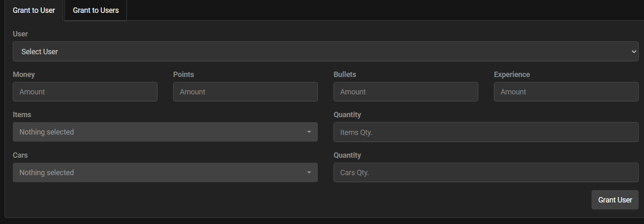Image resolution: width=644 pixels, height=224 pixels.
Task: Click the caret arrow on Cars dropdown
Action: pyautogui.click(x=309, y=173)
